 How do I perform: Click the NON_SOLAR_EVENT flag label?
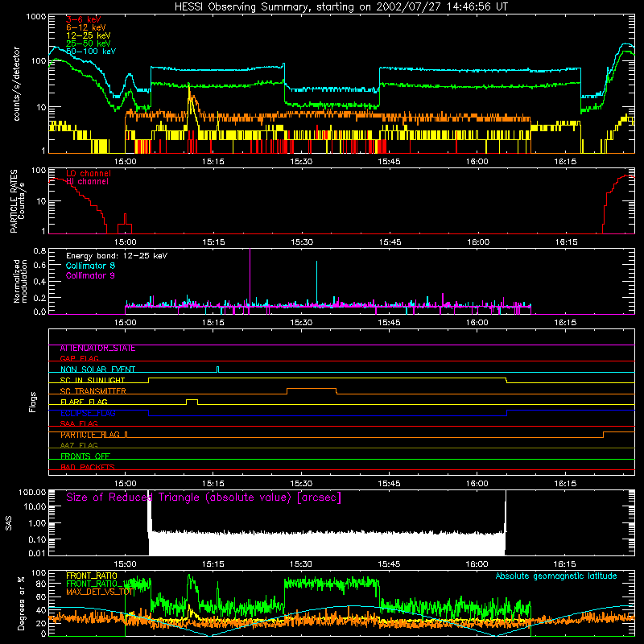[x=97, y=369]
